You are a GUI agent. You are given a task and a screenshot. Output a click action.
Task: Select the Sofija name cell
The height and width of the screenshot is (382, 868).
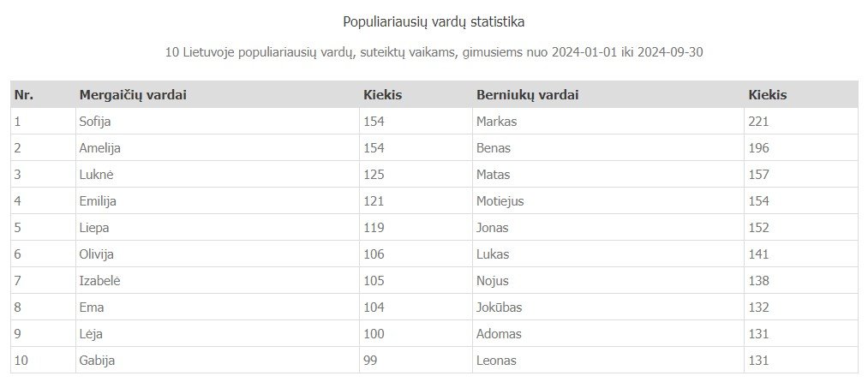[218, 122]
